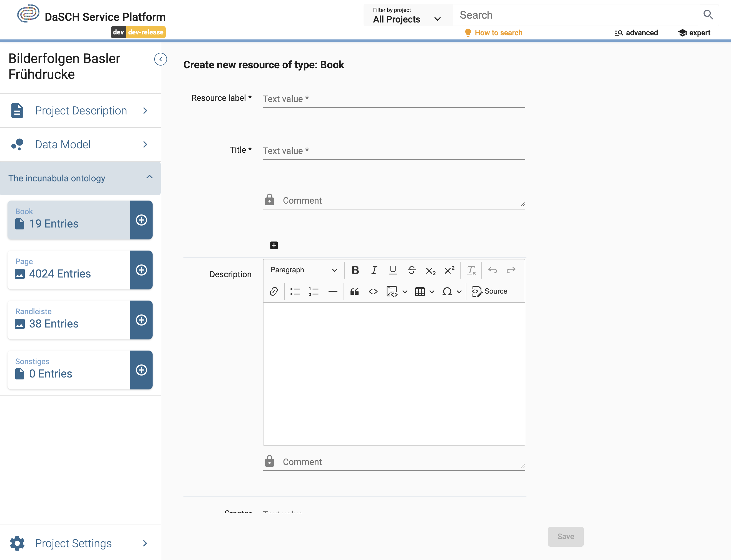Select the bulleted list icon
731x560 pixels.
point(295,291)
